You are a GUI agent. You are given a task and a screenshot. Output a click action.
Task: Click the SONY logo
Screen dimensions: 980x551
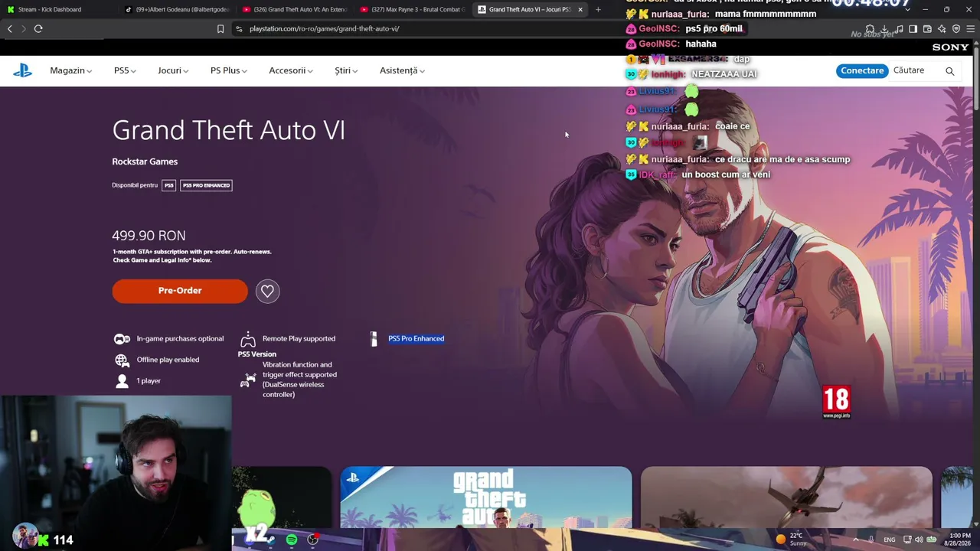950,47
